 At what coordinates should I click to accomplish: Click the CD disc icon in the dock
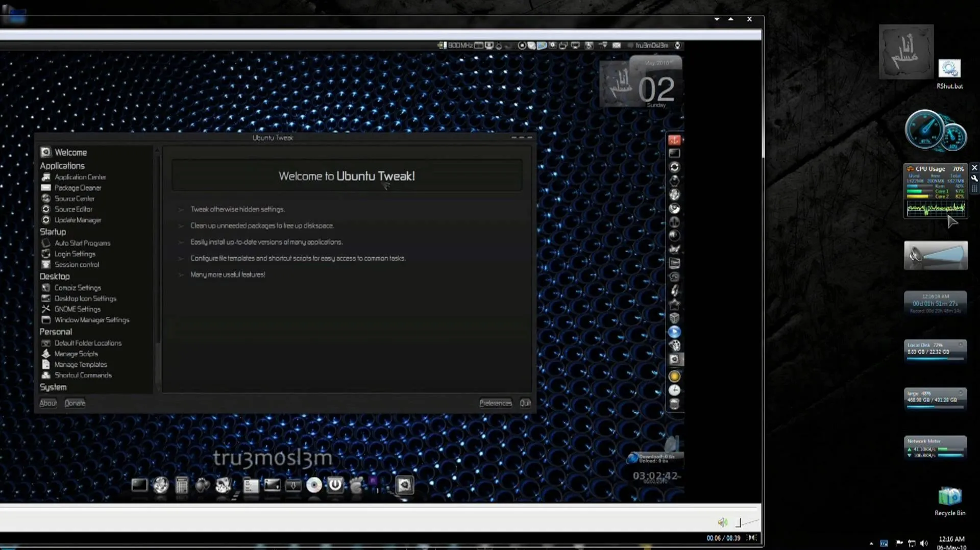click(x=314, y=485)
